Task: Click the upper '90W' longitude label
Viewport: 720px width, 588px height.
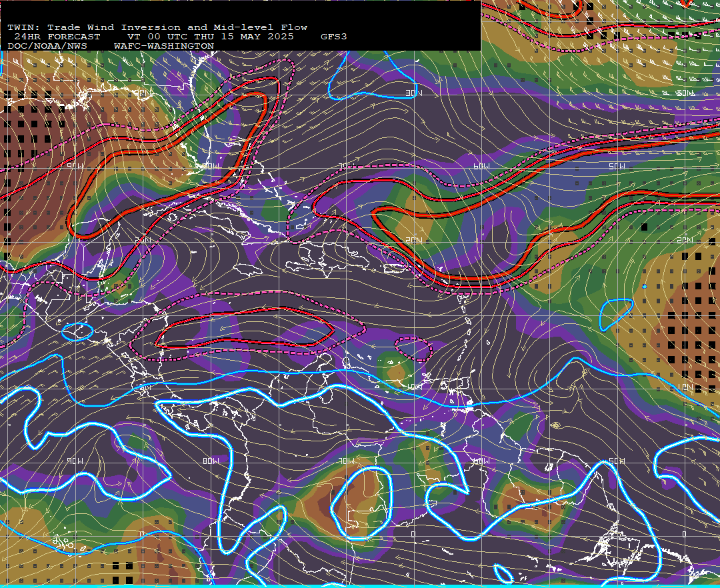Action: pos(75,167)
